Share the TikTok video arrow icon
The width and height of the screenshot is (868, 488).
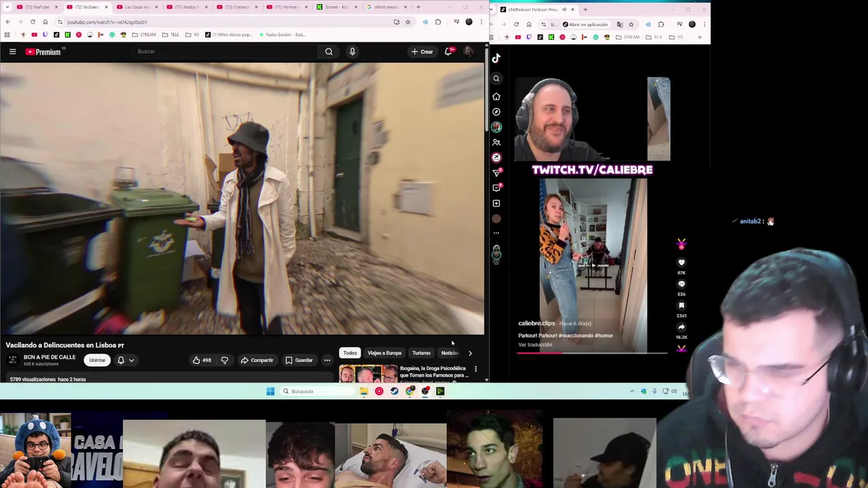(x=682, y=327)
